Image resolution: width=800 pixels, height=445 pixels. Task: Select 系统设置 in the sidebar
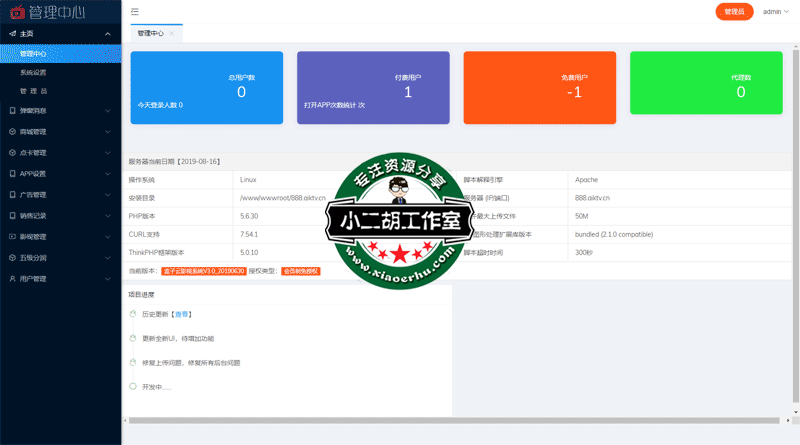tap(33, 72)
